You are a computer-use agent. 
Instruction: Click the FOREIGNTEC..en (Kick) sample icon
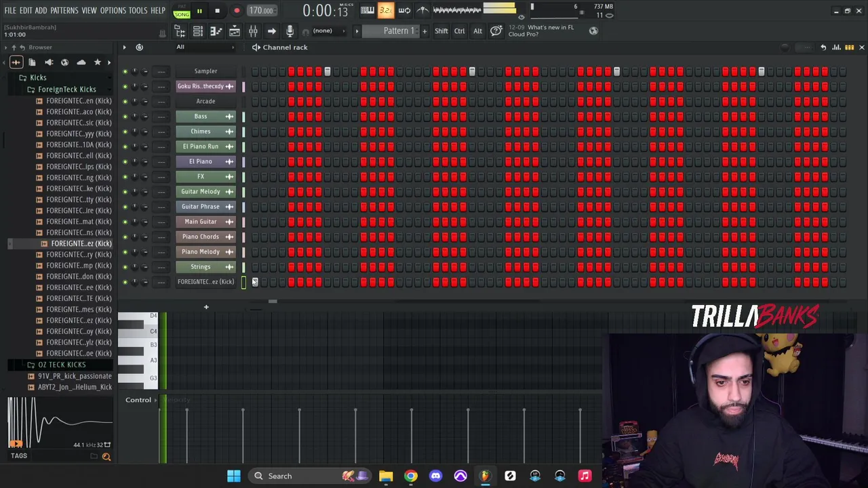pyautogui.click(x=39, y=101)
